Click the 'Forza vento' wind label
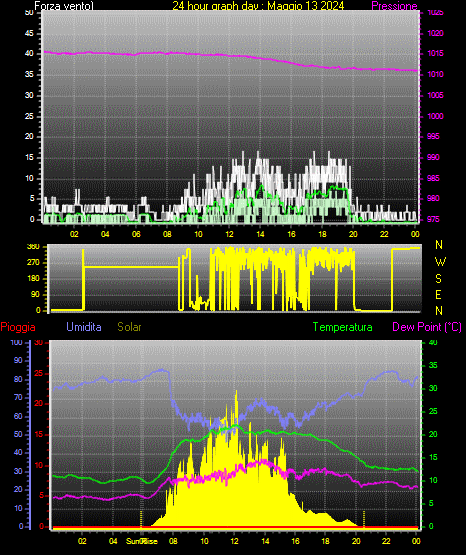The height and width of the screenshot is (555, 466). pyautogui.click(x=64, y=6)
